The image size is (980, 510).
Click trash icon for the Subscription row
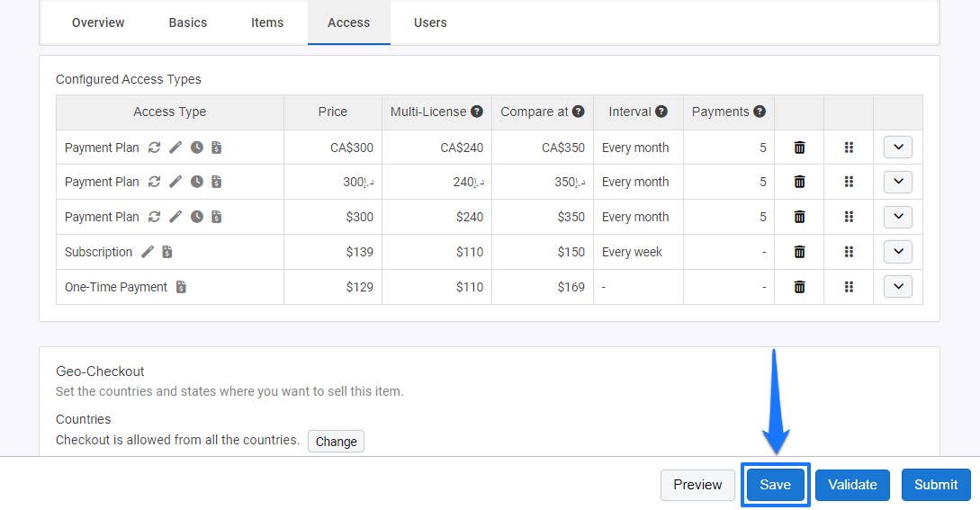point(799,252)
